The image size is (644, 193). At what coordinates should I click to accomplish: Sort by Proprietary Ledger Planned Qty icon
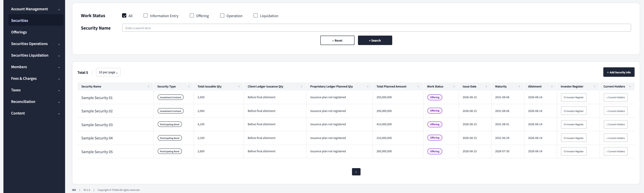tap(368, 87)
